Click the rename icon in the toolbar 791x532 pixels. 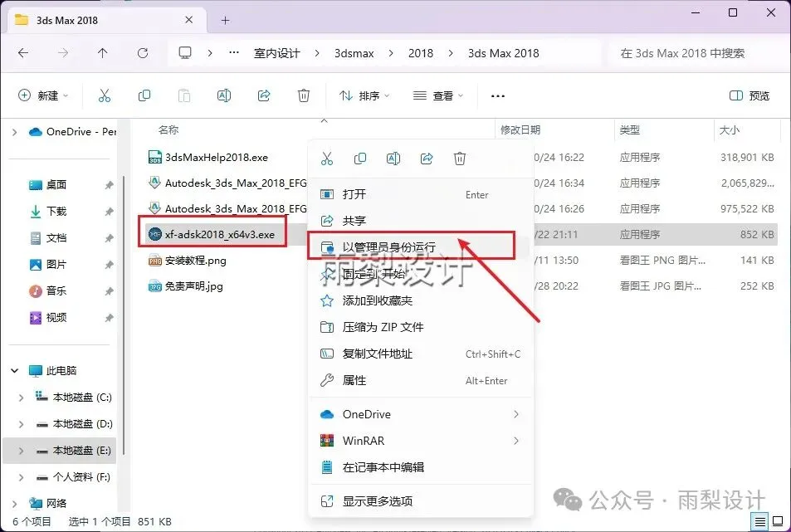coord(224,95)
